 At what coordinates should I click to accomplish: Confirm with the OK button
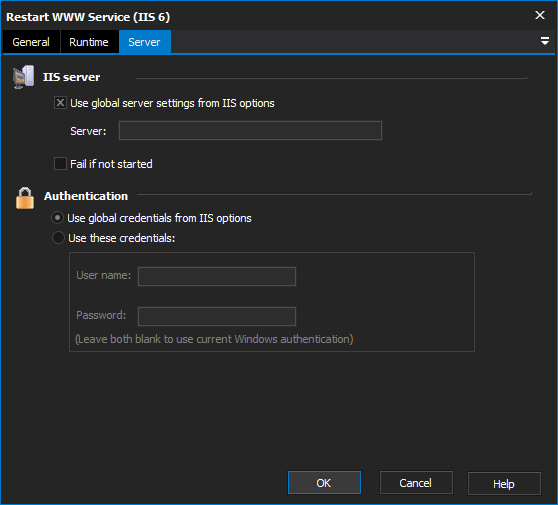click(x=324, y=483)
